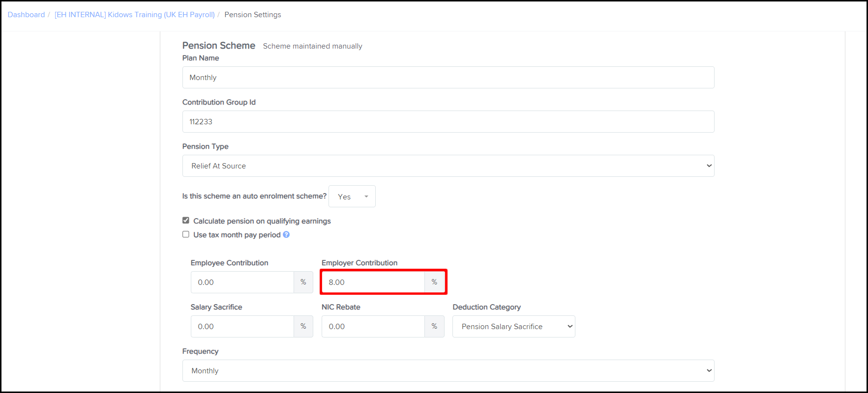Expand the Deduction Category dropdown
This screenshot has width=868, height=393.
[513, 327]
